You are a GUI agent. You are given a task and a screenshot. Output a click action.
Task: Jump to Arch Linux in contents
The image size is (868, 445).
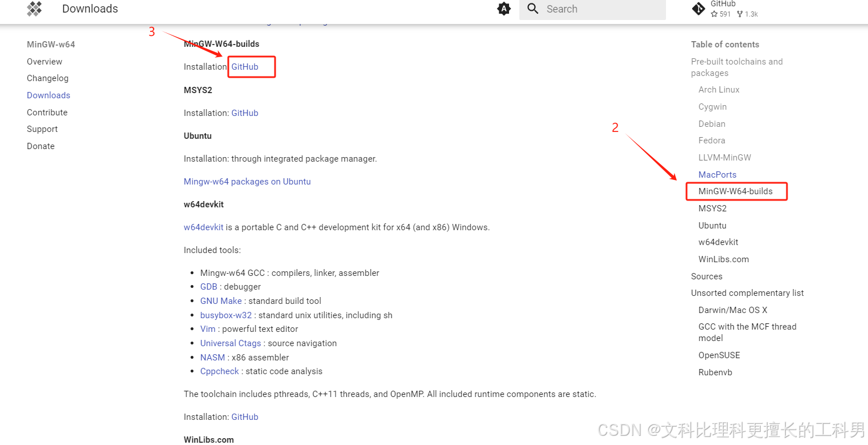[x=719, y=90]
